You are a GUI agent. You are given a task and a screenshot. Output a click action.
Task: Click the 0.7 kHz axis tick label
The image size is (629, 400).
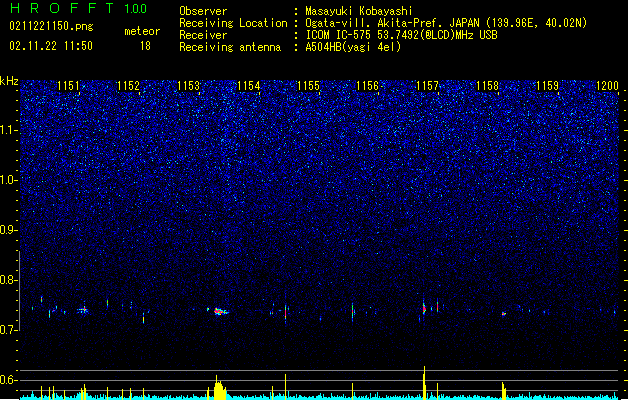[x=8, y=330]
